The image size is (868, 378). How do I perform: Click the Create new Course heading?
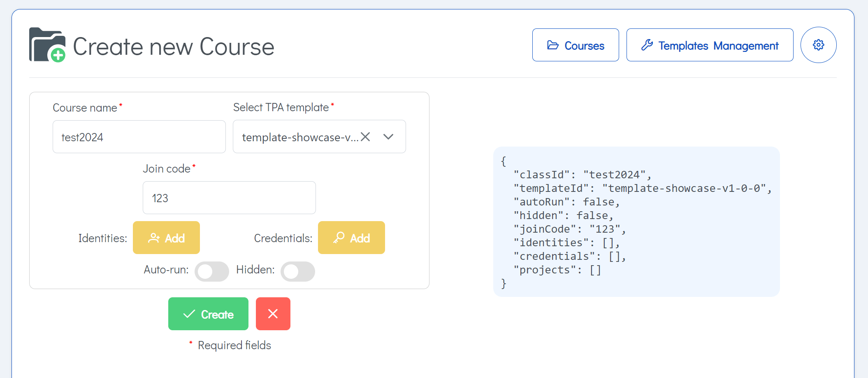click(174, 46)
